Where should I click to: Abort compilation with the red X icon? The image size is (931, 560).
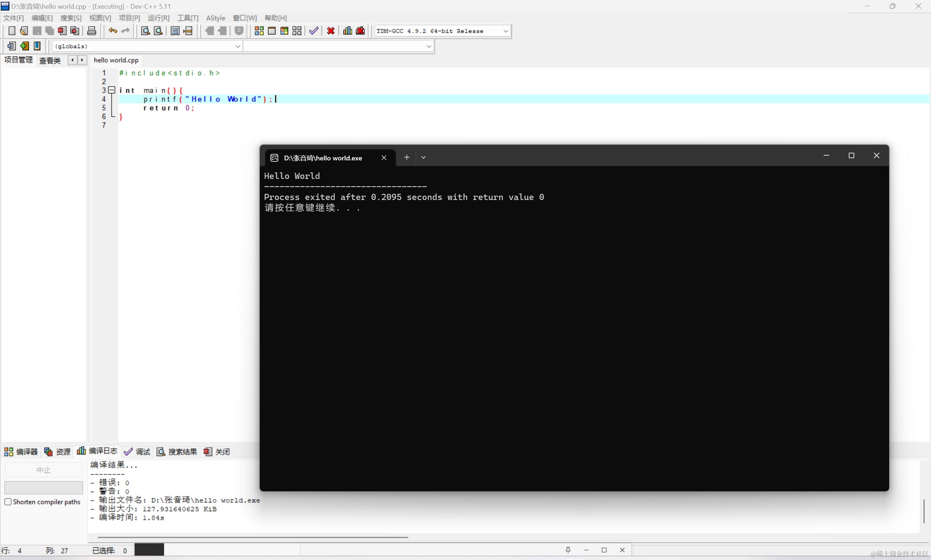coord(330,31)
